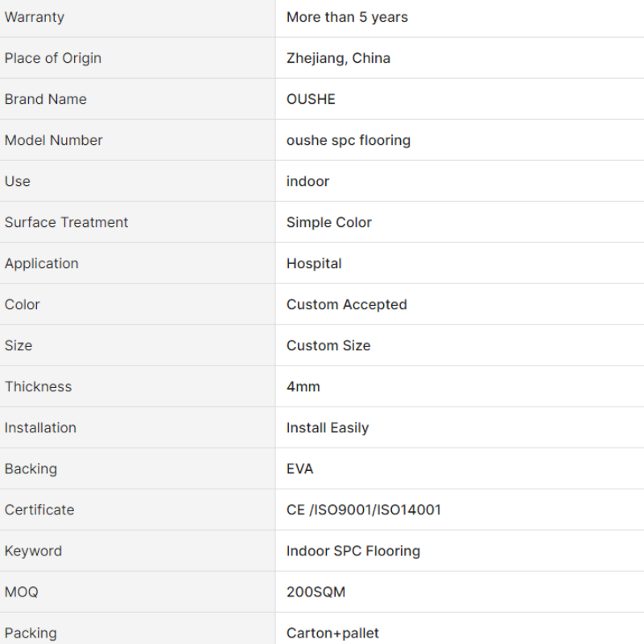Click the 'Model Number' label
Viewport: 644px width, 644px height.
(x=53, y=140)
